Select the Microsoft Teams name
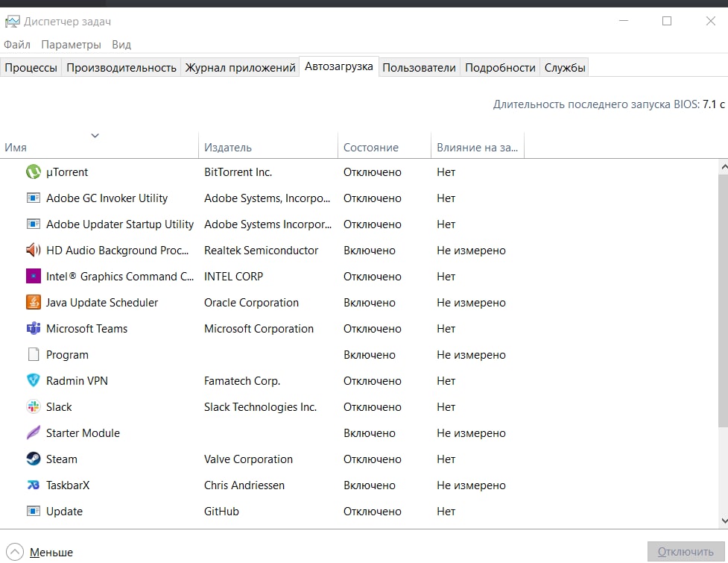 click(x=87, y=328)
